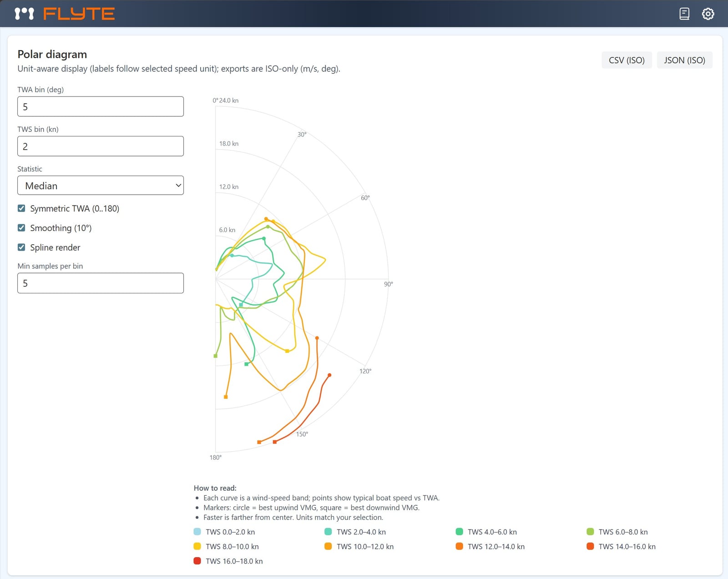Image resolution: width=728 pixels, height=579 pixels.
Task: Click the Statistic combo box chevron
Action: coord(177,186)
